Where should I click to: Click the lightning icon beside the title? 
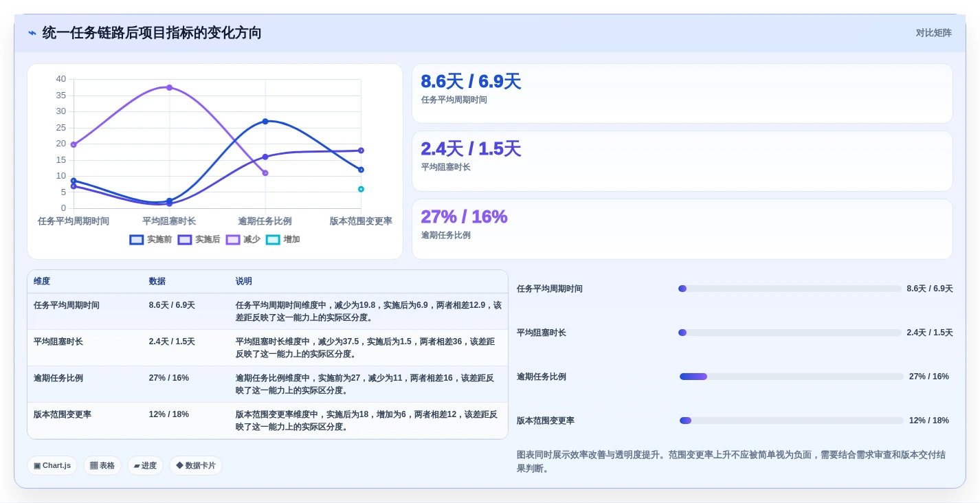pos(32,33)
